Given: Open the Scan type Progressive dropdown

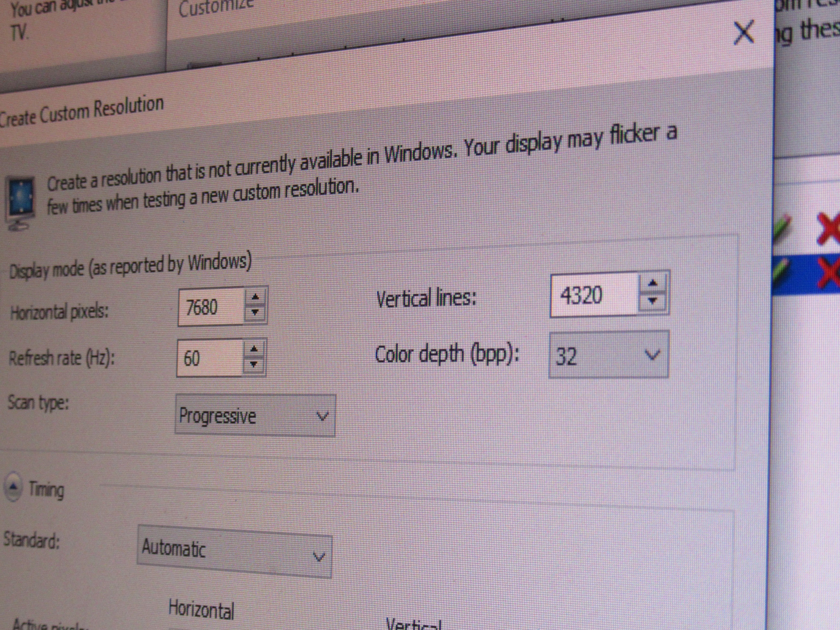Looking at the screenshot, I should tap(255, 416).
